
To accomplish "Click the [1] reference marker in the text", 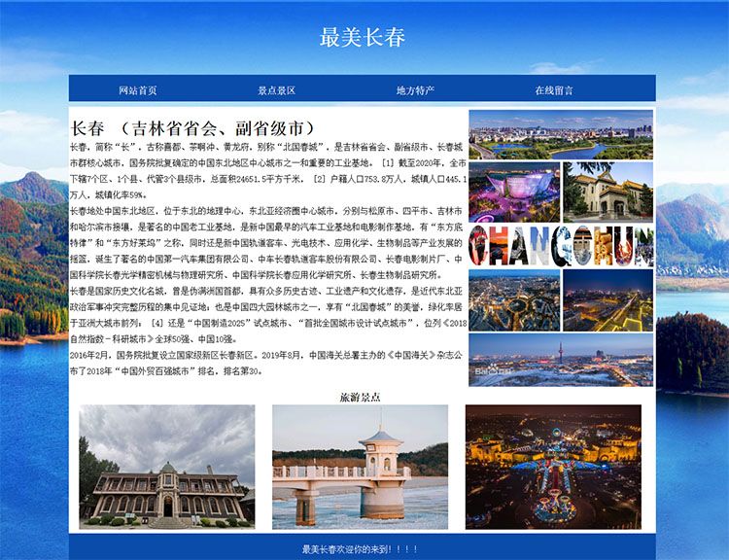I will (389, 163).
